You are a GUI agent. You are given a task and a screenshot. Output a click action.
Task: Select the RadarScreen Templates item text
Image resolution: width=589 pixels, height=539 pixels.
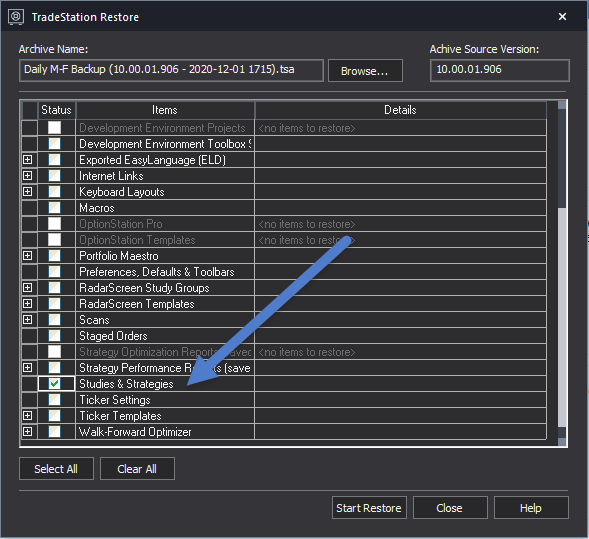[x=137, y=304]
